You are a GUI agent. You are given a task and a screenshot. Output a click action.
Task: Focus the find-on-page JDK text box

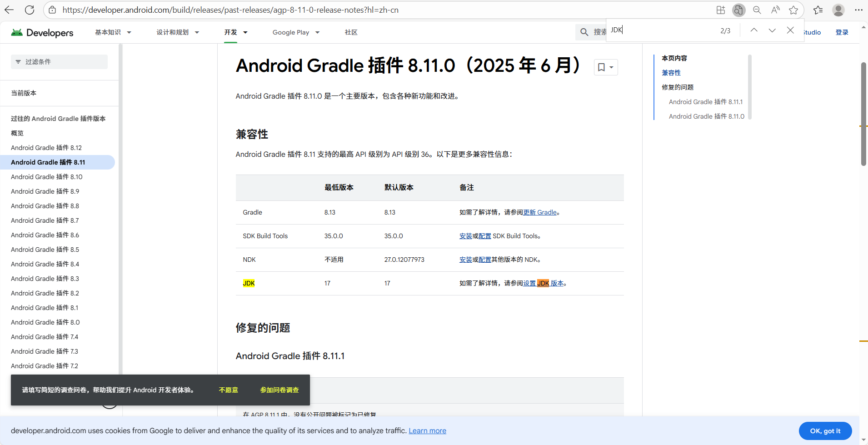(661, 30)
